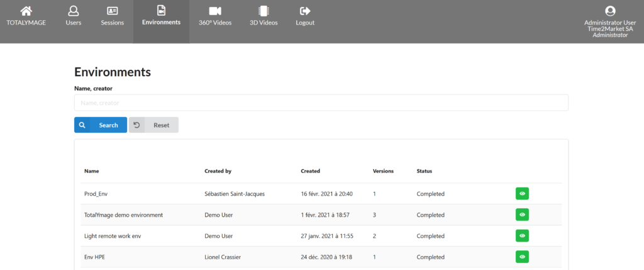
Task: Click the Name column header
Action: point(92,171)
